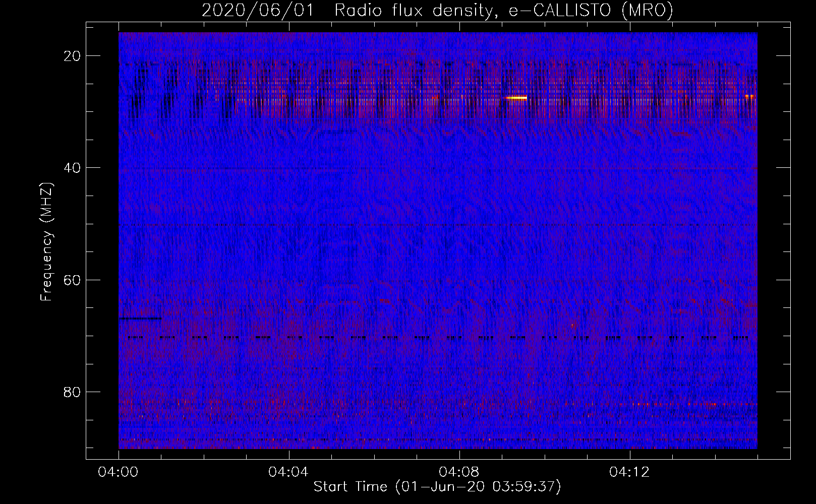Click the 40 MHz frequency tick label
The image size is (816, 504).
(73, 167)
